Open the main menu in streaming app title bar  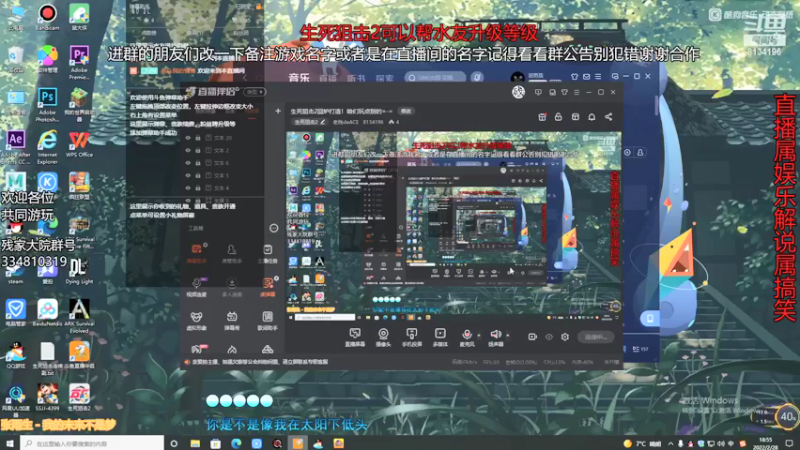pyautogui.click(x=577, y=92)
